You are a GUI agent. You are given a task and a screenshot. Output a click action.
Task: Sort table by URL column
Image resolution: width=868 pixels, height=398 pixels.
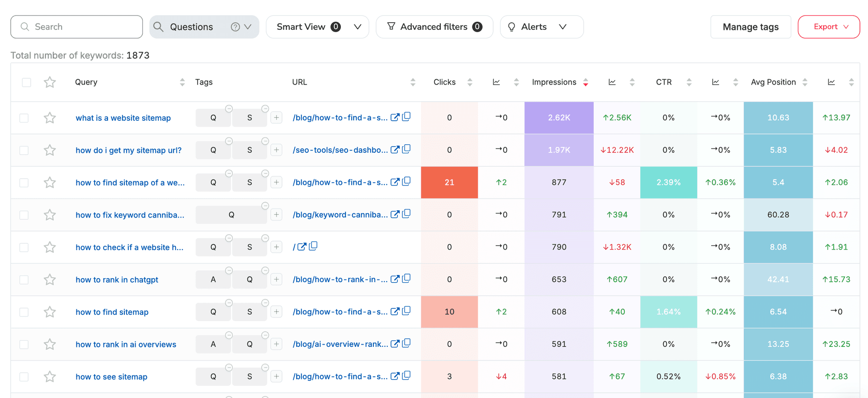tap(413, 82)
